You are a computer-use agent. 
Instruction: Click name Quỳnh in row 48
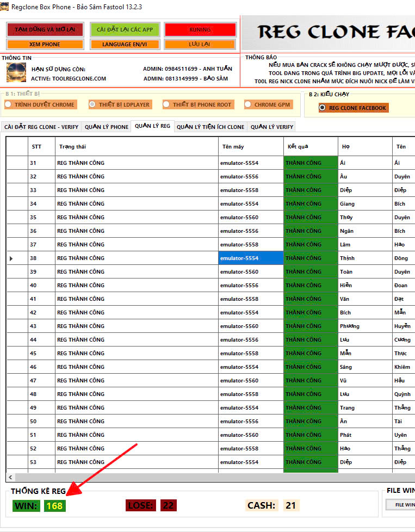coord(404,394)
